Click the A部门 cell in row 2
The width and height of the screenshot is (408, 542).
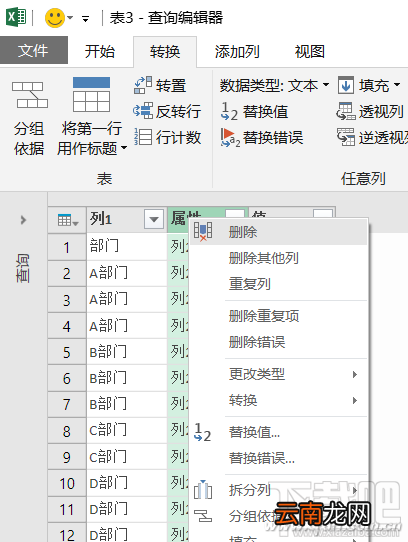point(127,273)
